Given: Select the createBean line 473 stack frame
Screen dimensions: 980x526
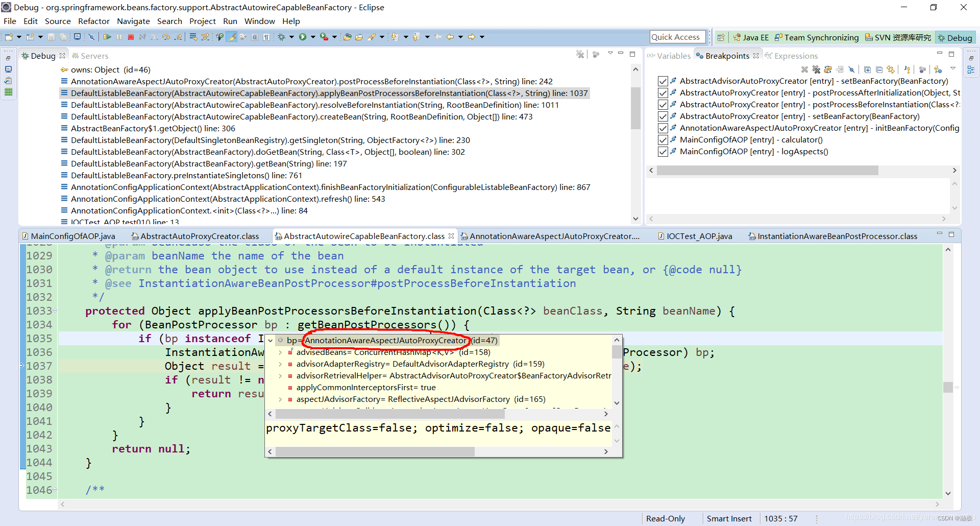Looking at the screenshot, I should coord(302,116).
